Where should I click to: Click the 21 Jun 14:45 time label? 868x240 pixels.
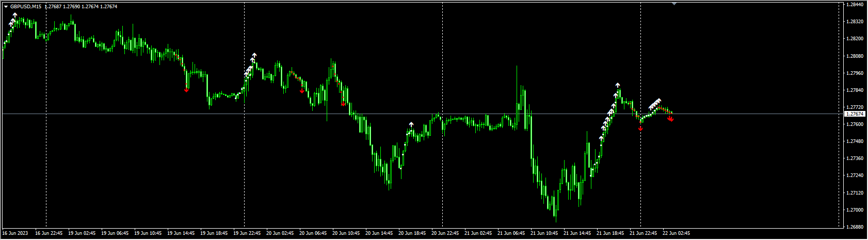click(577, 233)
